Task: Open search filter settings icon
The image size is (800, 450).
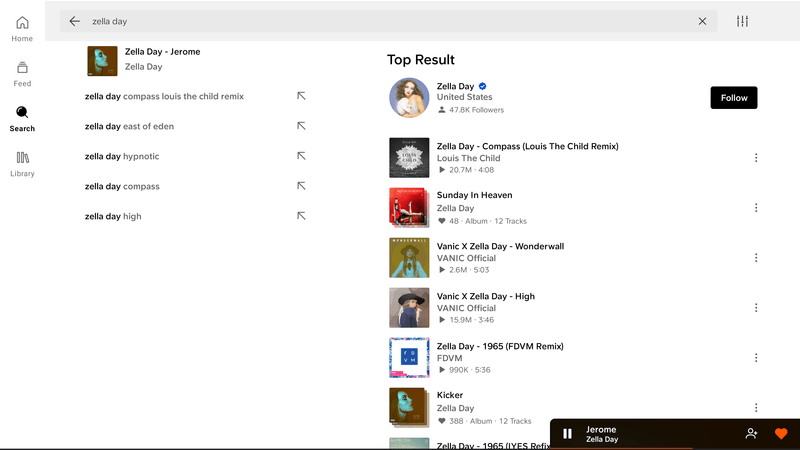Action: point(742,21)
